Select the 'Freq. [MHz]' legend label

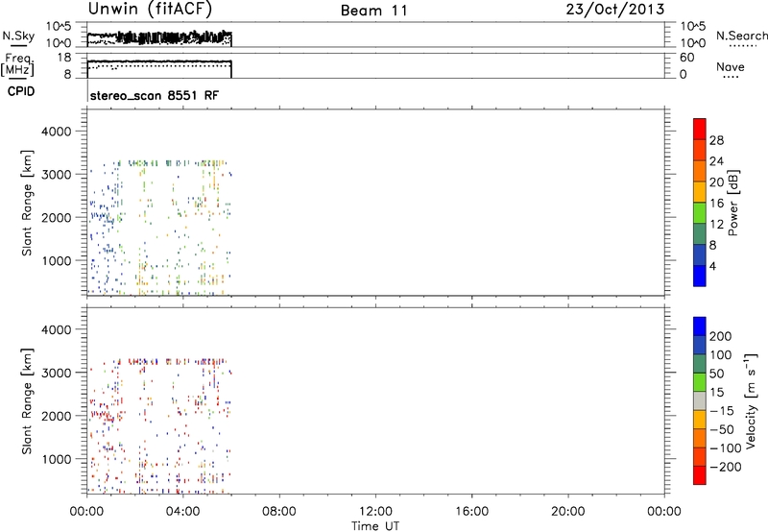pos(18,64)
